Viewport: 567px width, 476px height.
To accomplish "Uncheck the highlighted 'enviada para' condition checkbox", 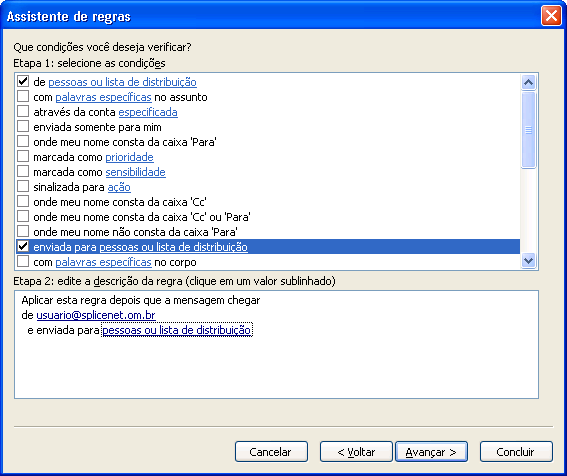I will (23, 246).
